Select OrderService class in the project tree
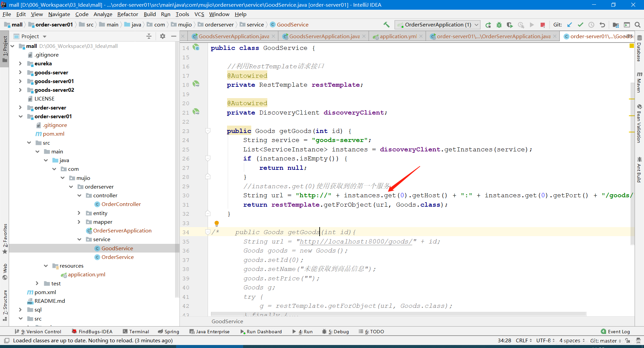Image resolution: width=644 pixels, height=348 pixels. [117, 257]
